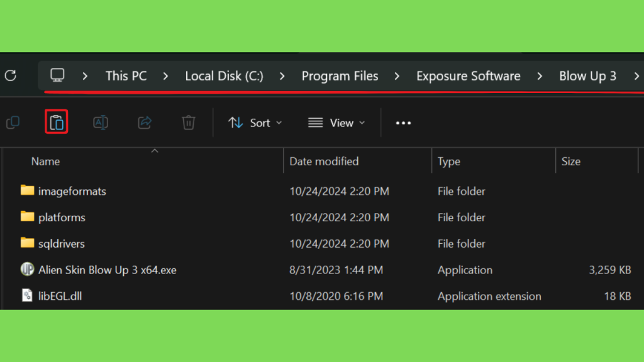
Task: Expand chevron after Program Files
Action: click(397, 76)
